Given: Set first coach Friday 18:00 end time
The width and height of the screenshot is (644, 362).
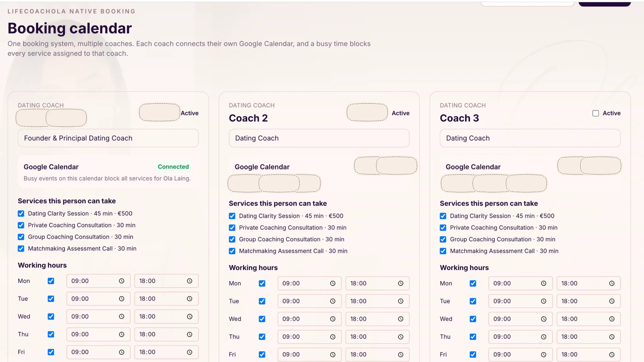Looking at the screenshot, I should 166,352.
